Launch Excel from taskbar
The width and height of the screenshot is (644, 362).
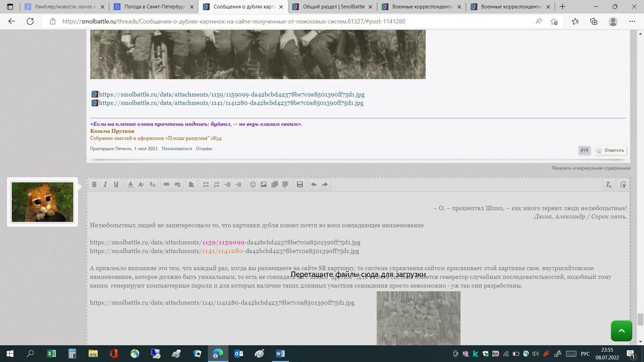click(52, 353)
